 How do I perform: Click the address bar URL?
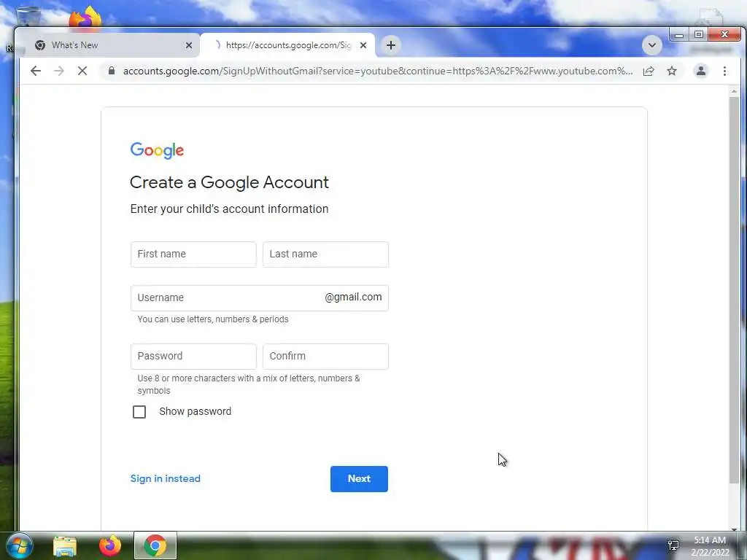coord(377,71)
